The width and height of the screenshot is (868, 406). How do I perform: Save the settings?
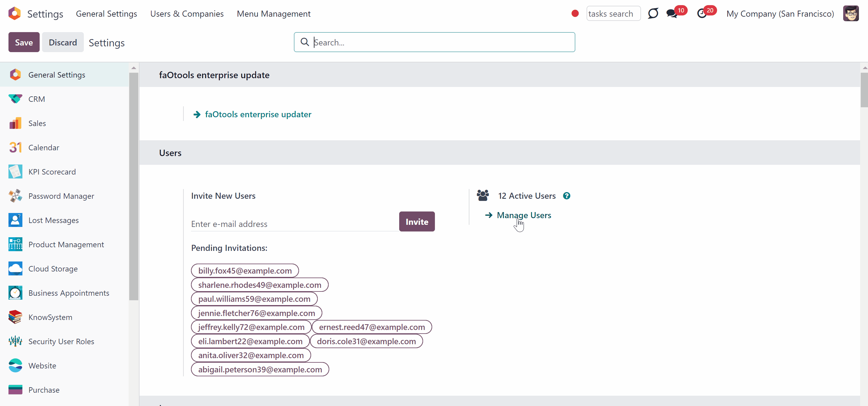coord(24,42)
